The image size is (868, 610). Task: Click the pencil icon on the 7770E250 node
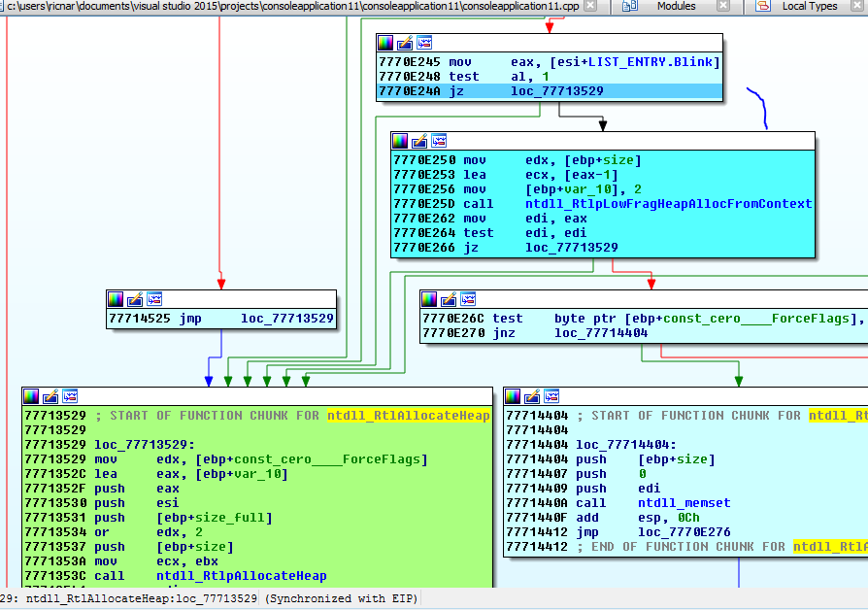[x=419, y=141]
